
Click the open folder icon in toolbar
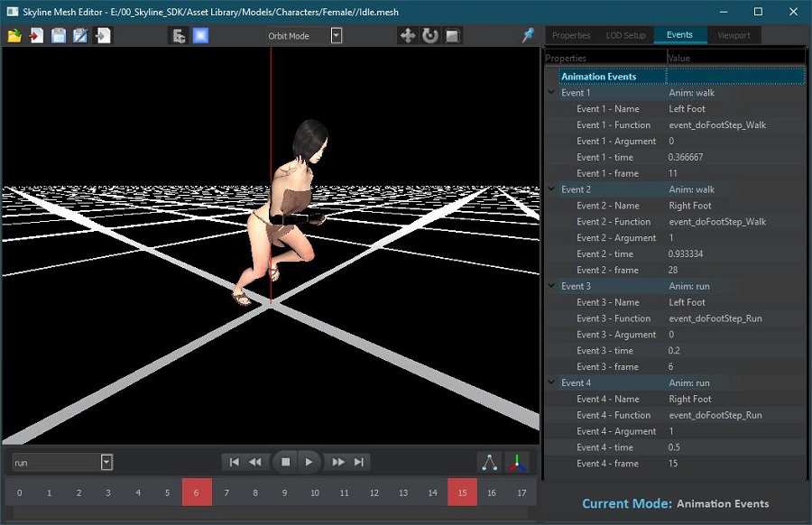click(14, 36)
